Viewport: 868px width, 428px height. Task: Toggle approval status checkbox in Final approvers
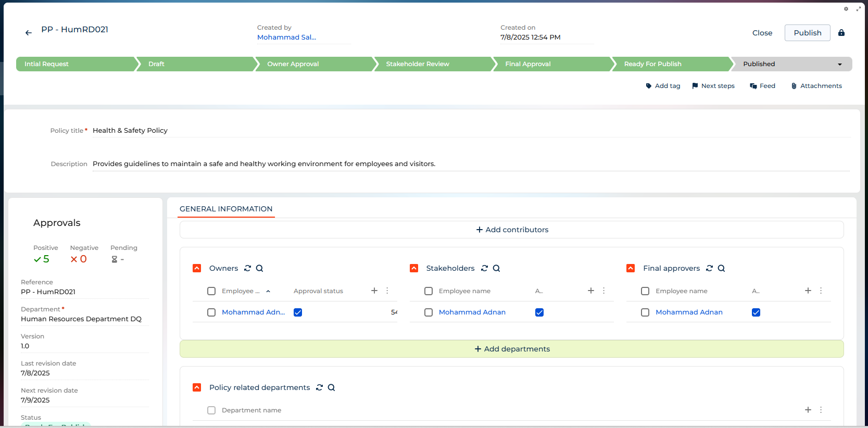pos(756,312)
